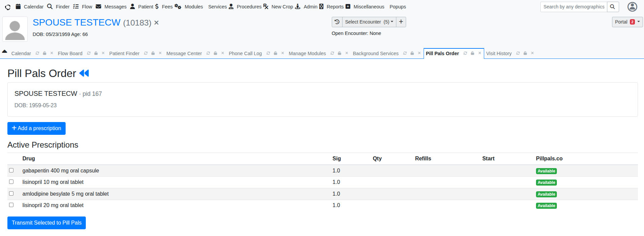The image size is (644, 236).
Task: Click the search magnifier button
Action: coord(613,7)
